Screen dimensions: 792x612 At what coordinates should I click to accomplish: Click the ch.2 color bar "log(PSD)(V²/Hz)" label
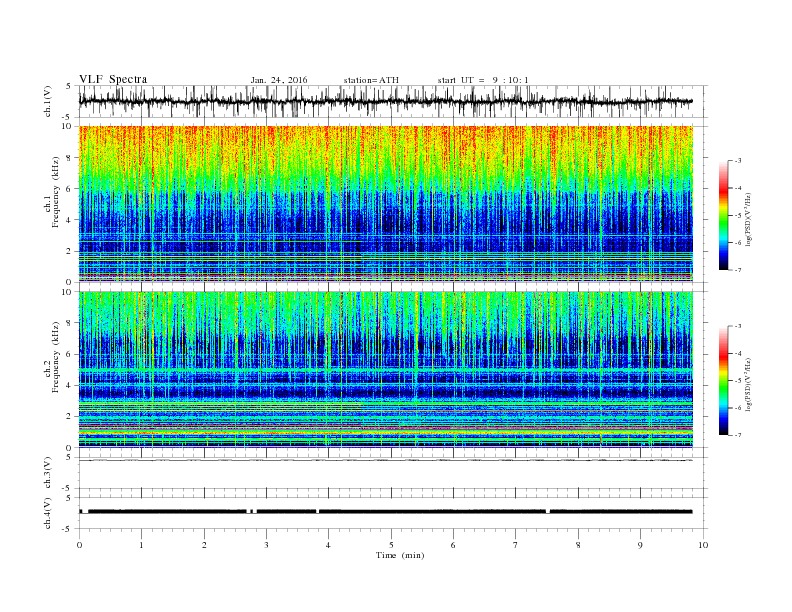[x=748, y=384]
